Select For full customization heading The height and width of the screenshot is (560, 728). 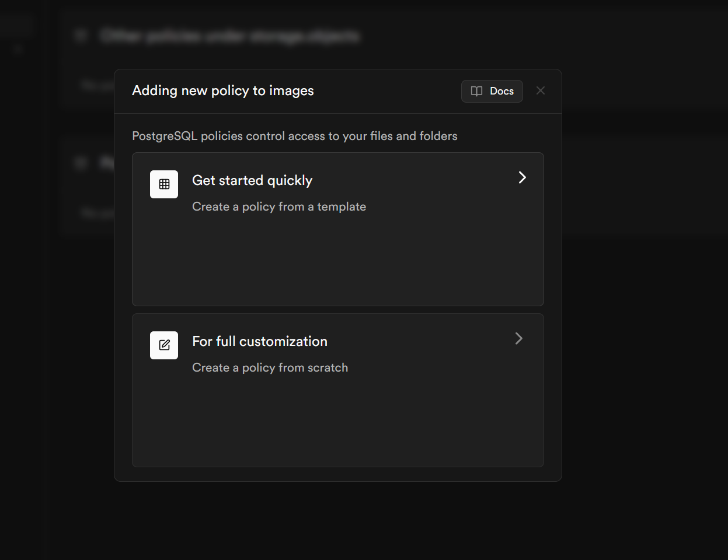[260, 341]
